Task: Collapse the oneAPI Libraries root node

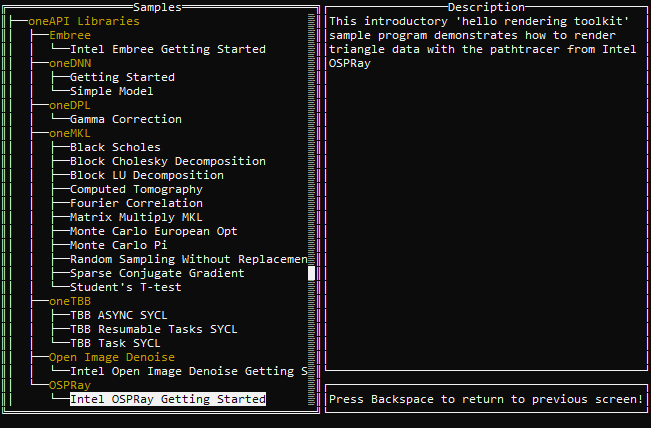Action: pos(83,21)
